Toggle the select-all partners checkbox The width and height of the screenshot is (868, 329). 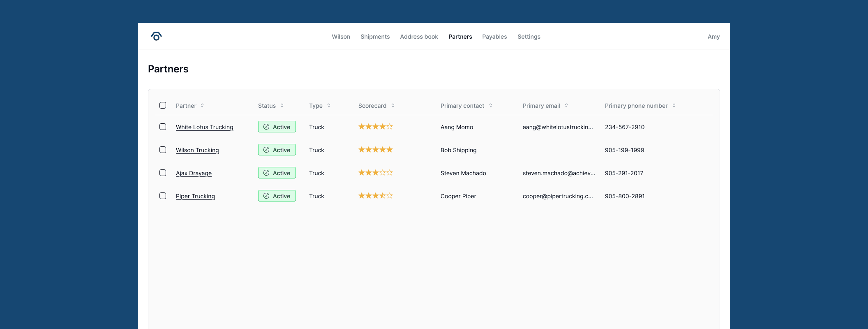coord(163,105)
